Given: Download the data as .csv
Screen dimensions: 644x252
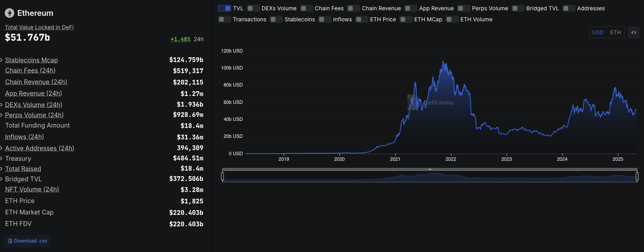Looking at the screenshot, I should pos(28,241).
